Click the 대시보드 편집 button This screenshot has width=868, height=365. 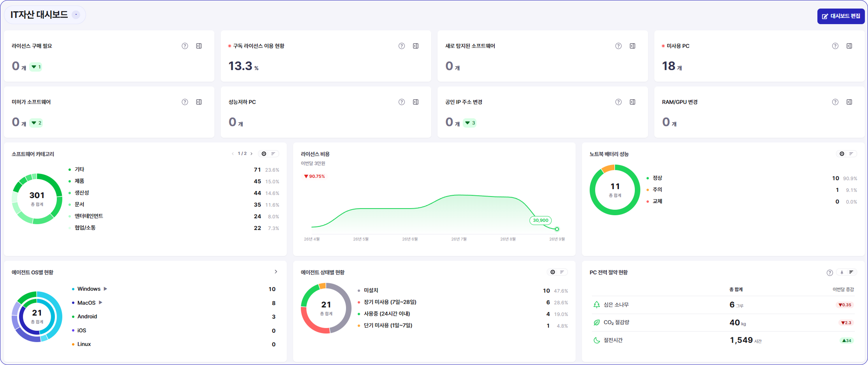tap(841, 16)
